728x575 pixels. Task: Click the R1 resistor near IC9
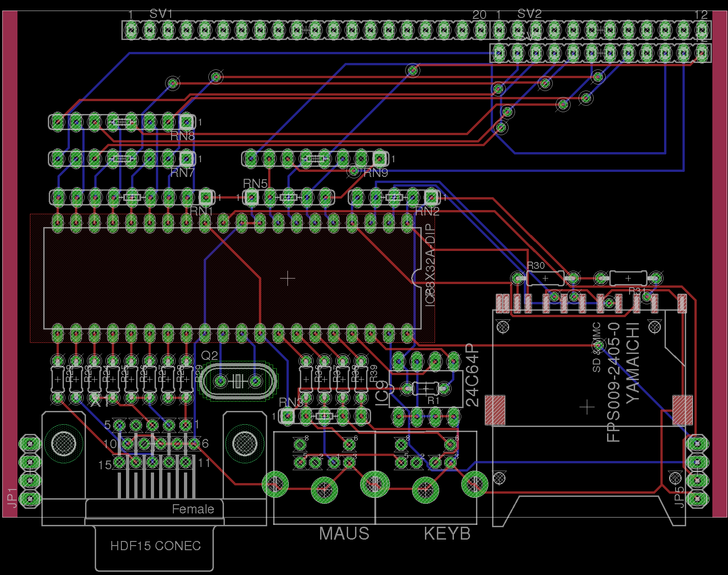coord(426,389)
